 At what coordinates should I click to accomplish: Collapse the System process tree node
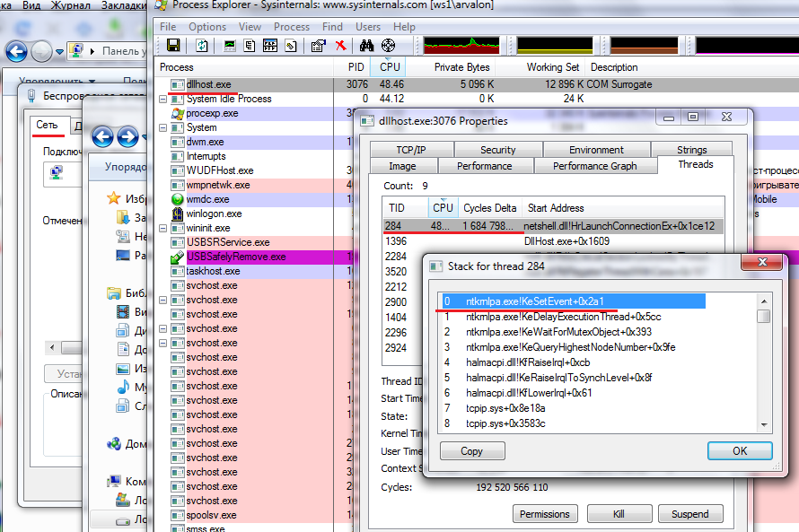163,127
